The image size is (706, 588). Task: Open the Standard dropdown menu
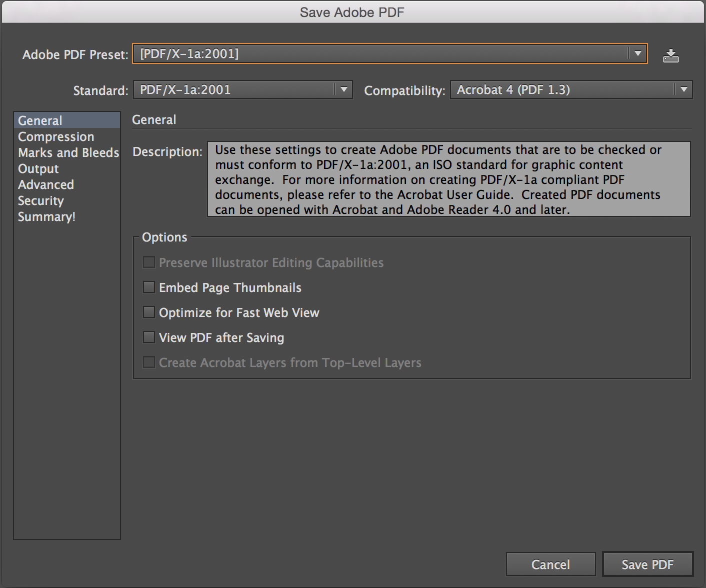(243, 90)
